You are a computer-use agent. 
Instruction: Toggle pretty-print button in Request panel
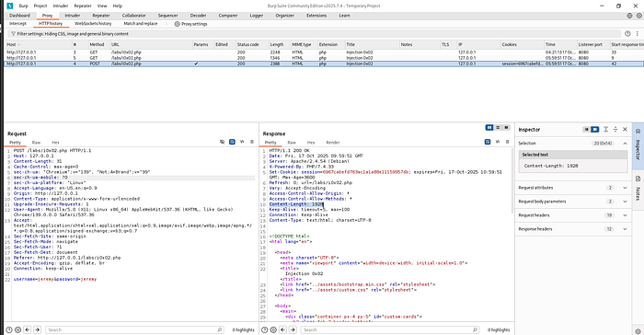(x=232, y=142)
